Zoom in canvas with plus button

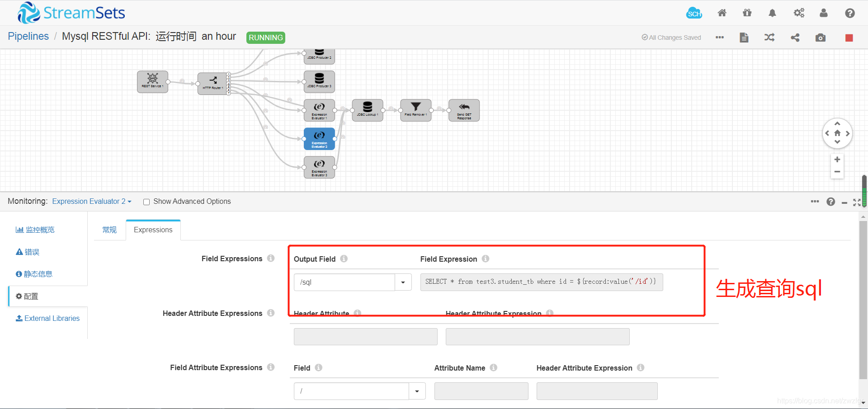click(x=837, y=160)
